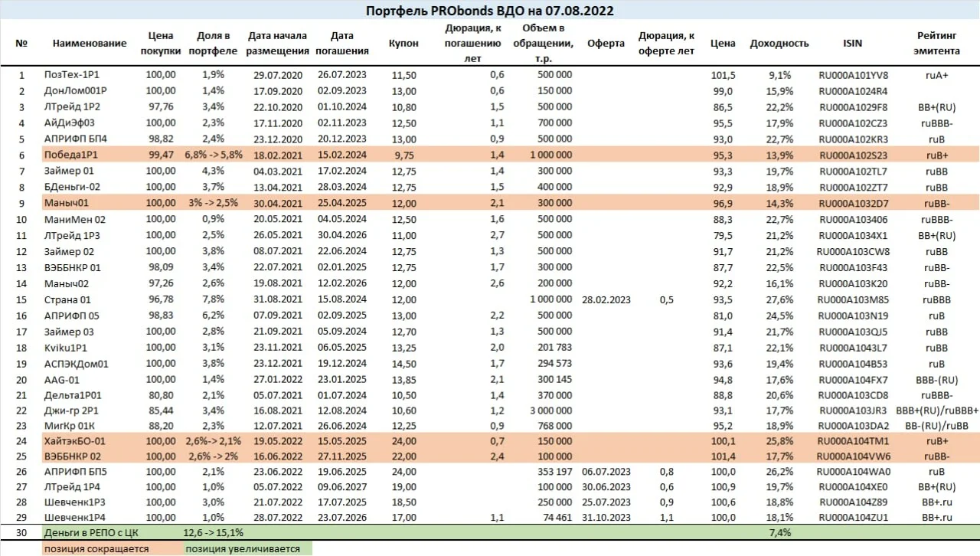Select the highlighted 'ХайтэкБО-01' name cell
The width and height of the screenshot is (980, 556).
[x=74, y=442]
